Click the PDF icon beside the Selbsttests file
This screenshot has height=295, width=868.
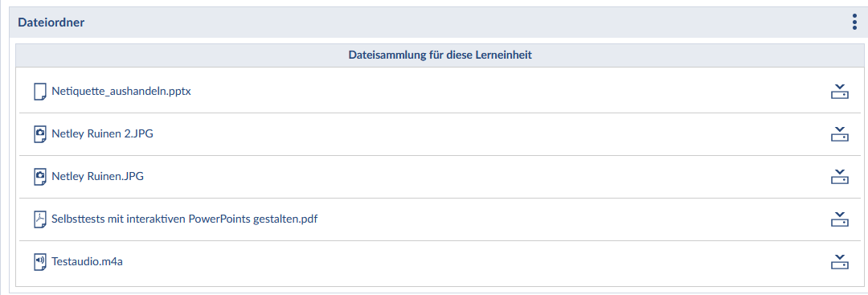coord(40,219)
